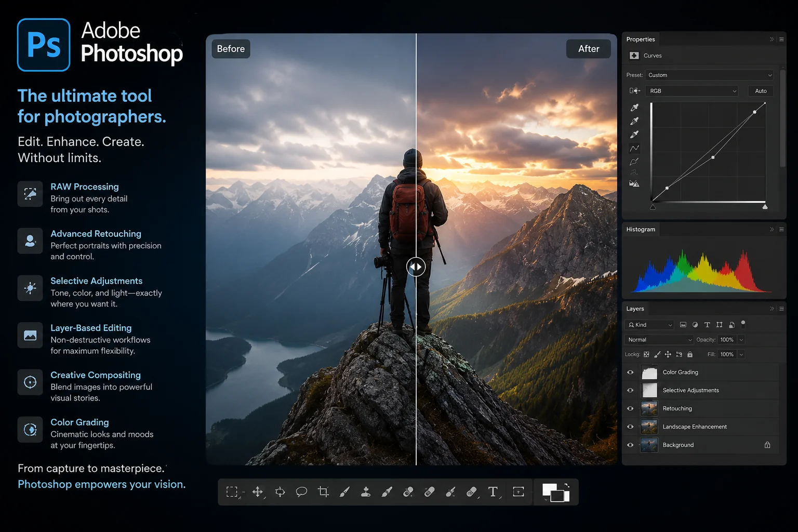Click the lock icon on the Background layer
Image resolution: width=798 pixels, height=532 pixels.
(x=767, y=445)
